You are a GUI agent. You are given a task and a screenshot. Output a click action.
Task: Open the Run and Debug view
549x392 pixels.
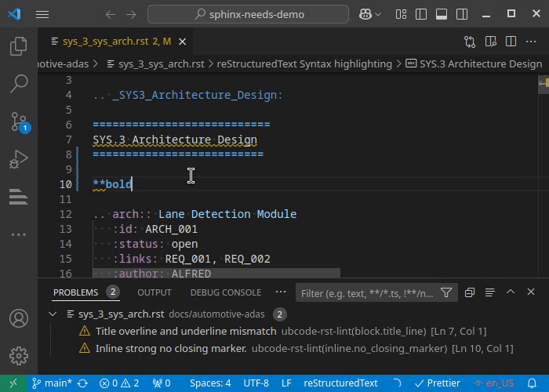coord(18,159)
